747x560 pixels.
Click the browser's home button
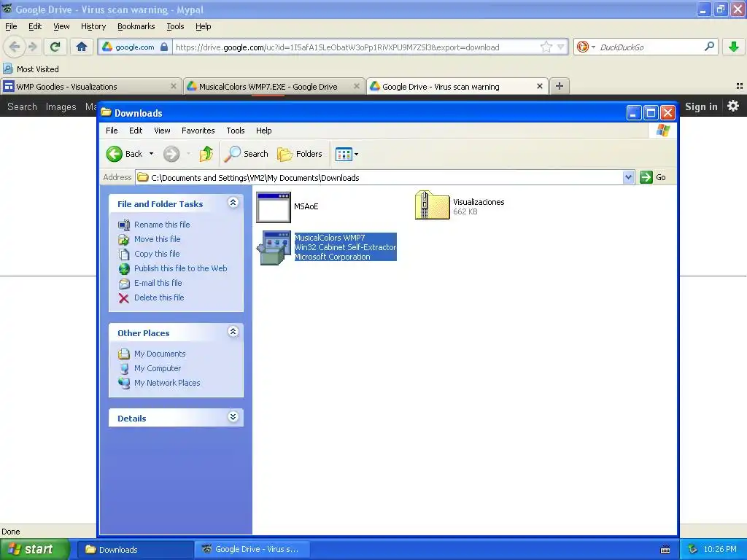coord(82,47)
